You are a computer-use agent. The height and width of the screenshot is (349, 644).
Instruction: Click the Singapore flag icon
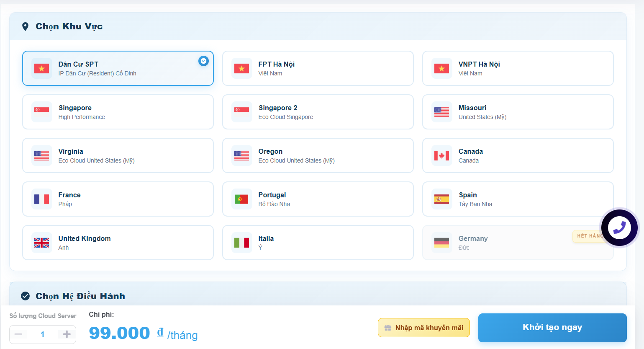[41, 112]
